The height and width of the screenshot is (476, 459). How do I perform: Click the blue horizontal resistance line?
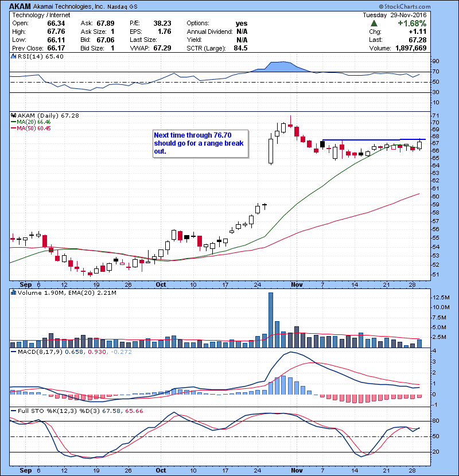tap(374, 139)
